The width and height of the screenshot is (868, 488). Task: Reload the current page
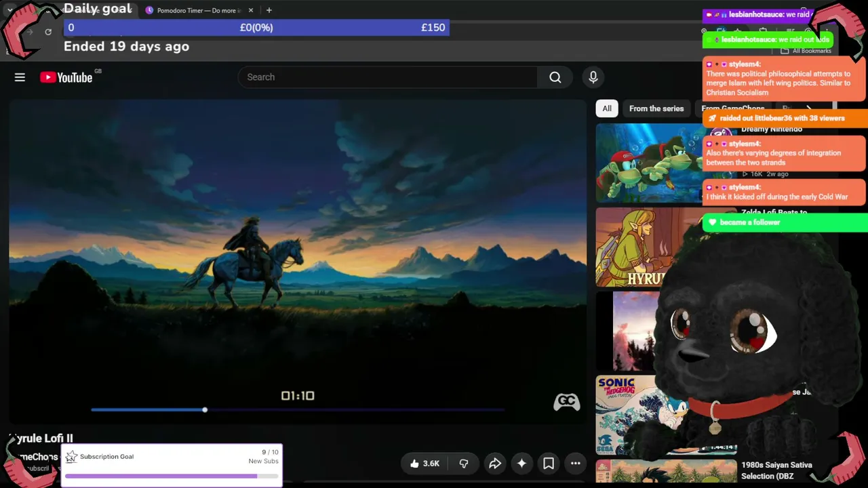[x=48, y=32]
